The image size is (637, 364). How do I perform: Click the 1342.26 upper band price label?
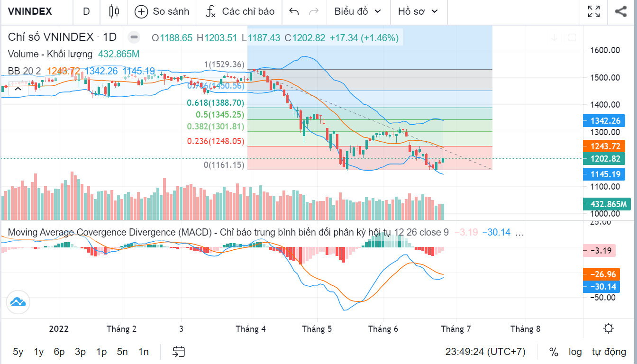pyautogui.click(x=605, y=120)
